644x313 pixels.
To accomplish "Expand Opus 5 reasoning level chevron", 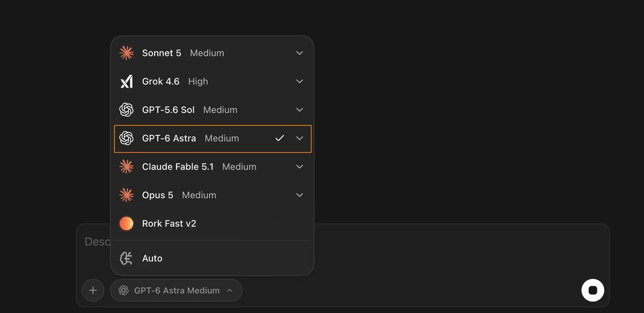I will point(299,195).
